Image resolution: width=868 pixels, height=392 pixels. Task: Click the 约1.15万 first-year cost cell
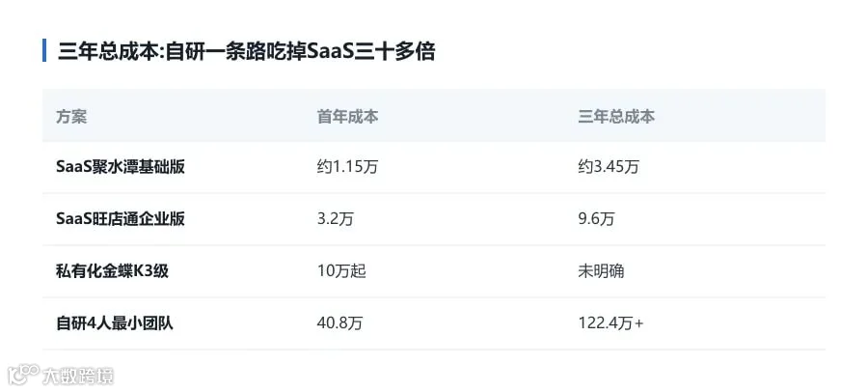pyautogui.click(x=347, y=167)
